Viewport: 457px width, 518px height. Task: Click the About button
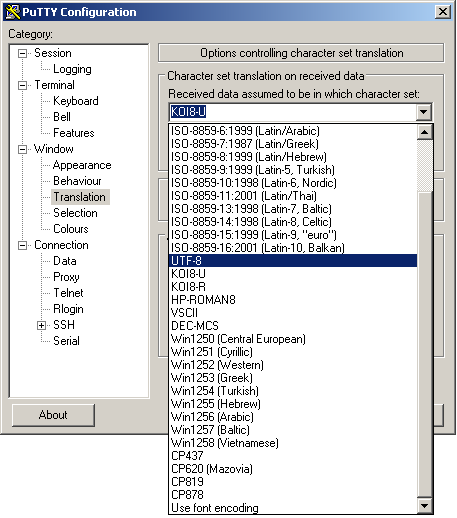(x=53, y=415)
